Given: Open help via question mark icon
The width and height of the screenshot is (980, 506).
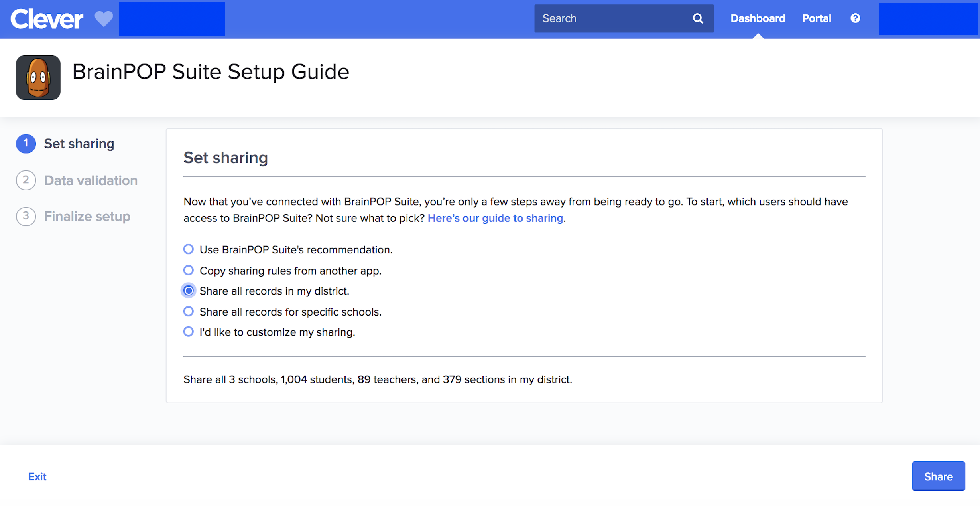Looking at the screenshot, I should coord(855,18).
